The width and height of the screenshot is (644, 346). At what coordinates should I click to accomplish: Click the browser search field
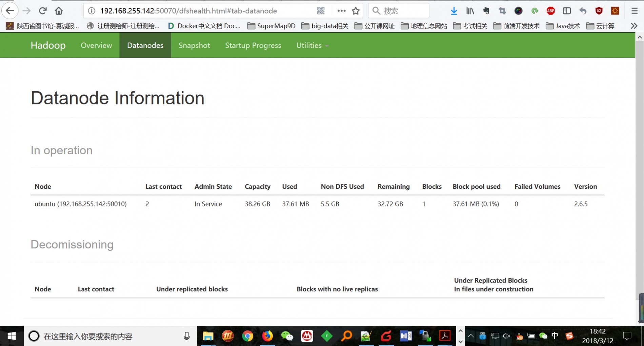click(x=399, y=11)
